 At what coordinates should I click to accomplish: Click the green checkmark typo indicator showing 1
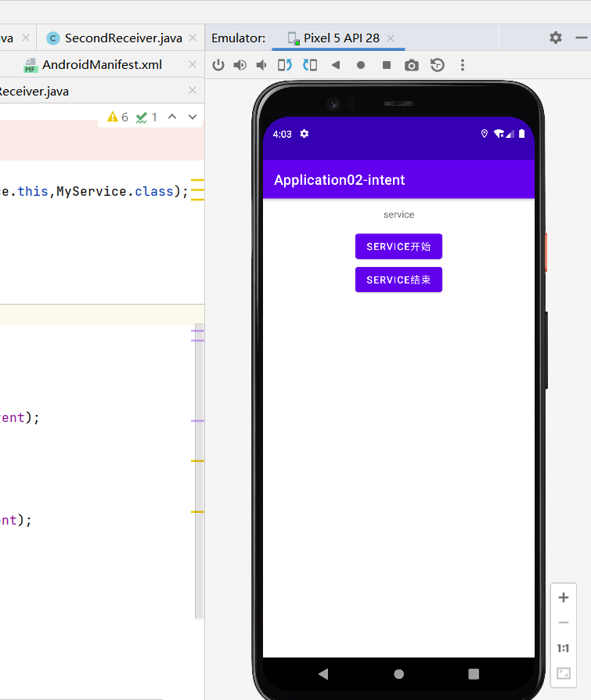click(x=147, y=117)
